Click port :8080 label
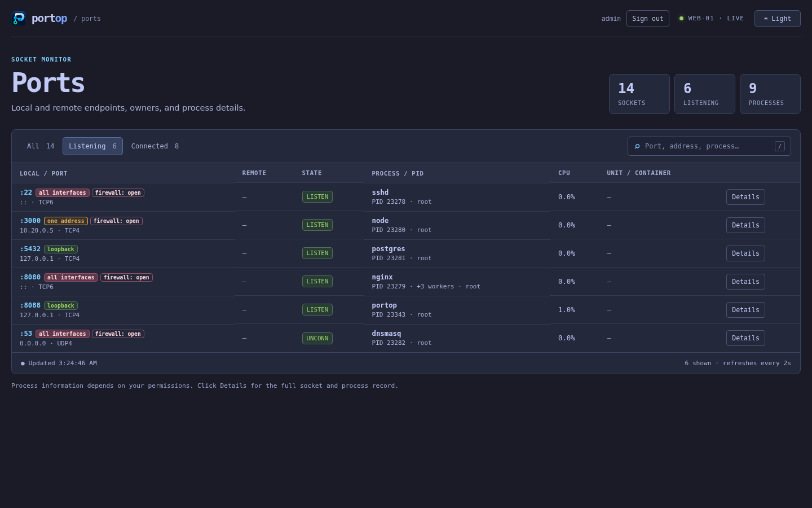Image resolution: width=812 pixels, height=508 pixels. pyautogui.click(x=30, y=277)
